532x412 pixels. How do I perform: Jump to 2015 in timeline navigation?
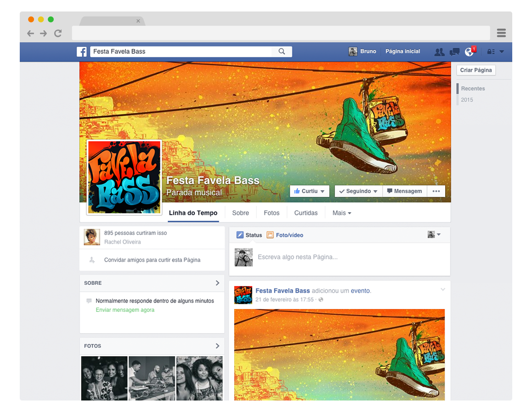click(467, 100)
